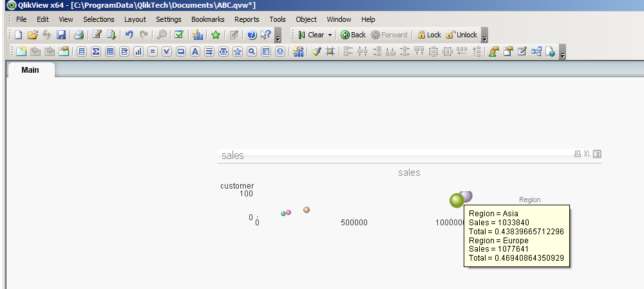The height and width of the screenshot is (289, 644).
Task: Create a Custom Object with smiley icon
Action: [x=280, y=51]
